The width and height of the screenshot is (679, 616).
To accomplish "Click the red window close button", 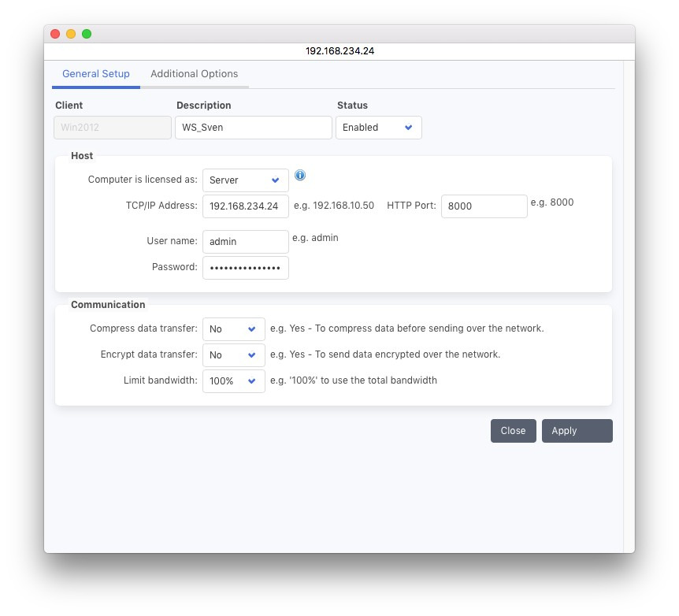I will point(55,34).
